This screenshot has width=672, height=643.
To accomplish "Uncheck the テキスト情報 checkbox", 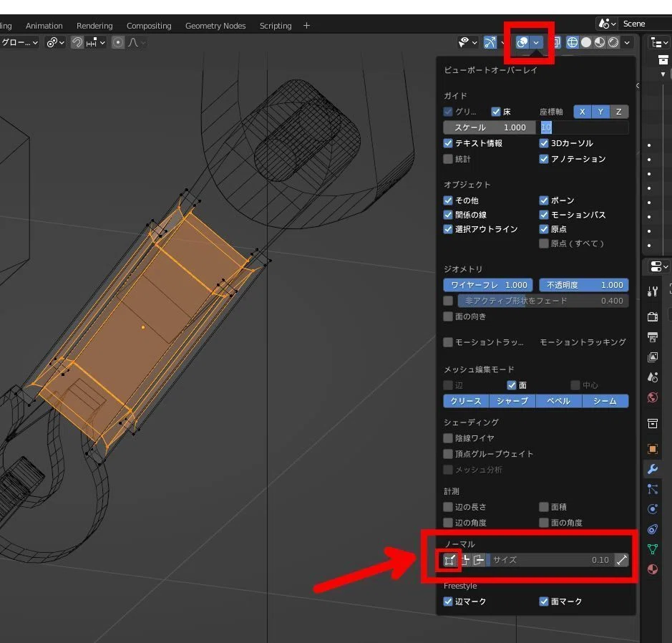I will pyautogui.click(x=448, y=143).
